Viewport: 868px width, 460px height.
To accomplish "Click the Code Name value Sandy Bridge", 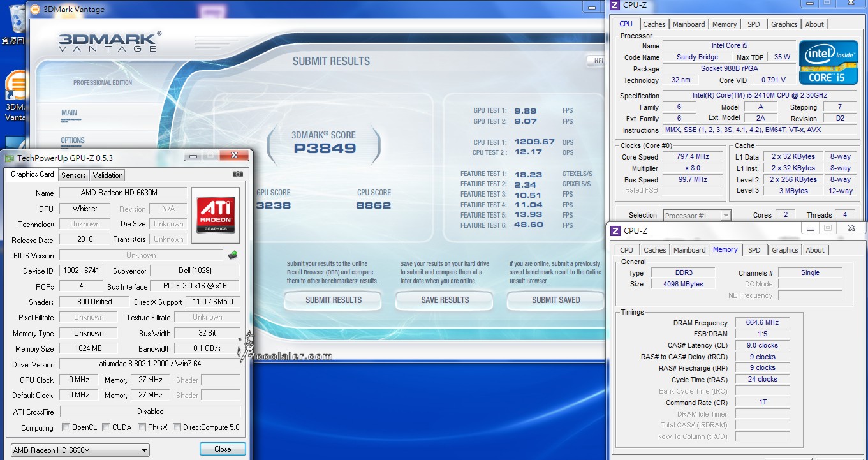I will [697, 57].
